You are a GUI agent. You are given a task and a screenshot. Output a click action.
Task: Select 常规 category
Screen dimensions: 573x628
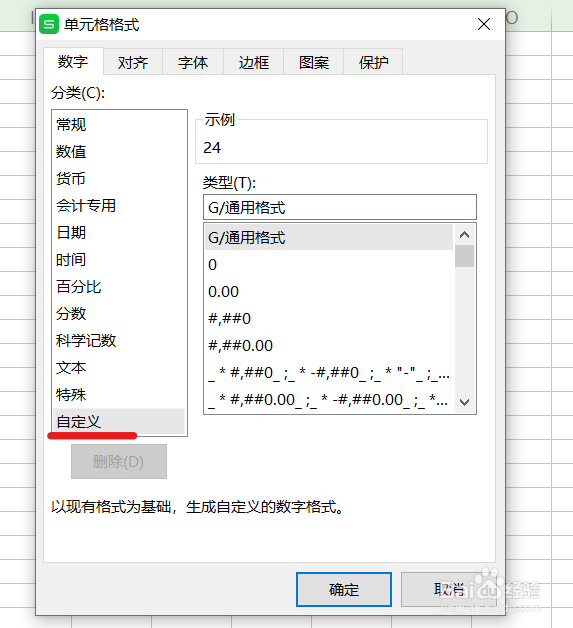coord(119,125)
